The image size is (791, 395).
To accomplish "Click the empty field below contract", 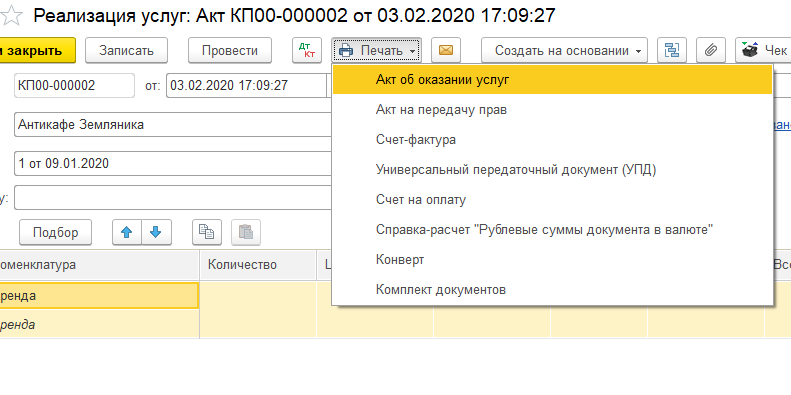I will [x=173, y=197].
